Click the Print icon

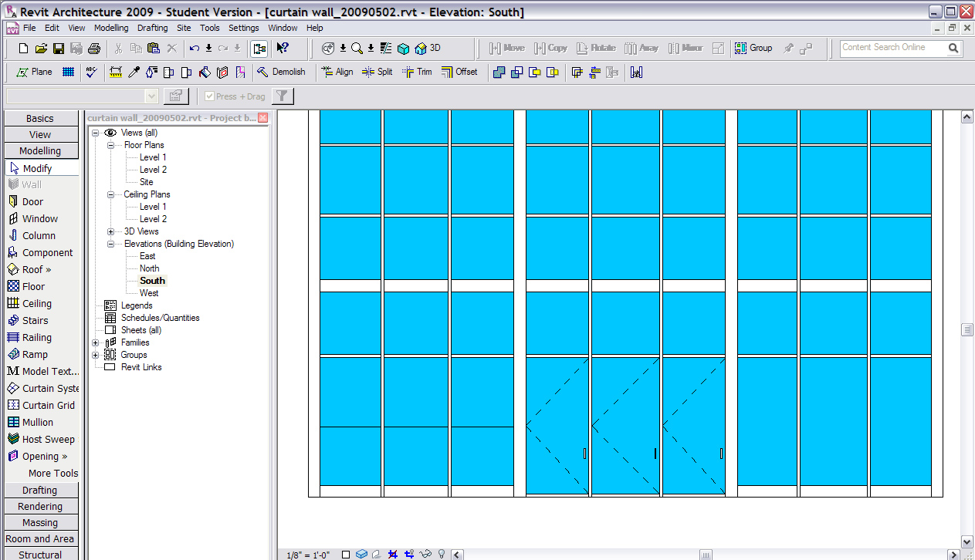pos(94,49)
